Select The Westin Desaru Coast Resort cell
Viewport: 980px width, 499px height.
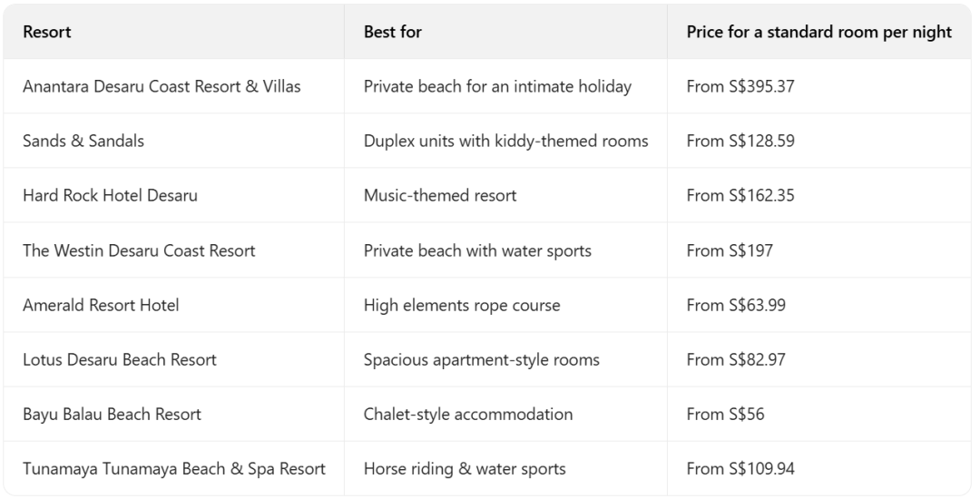pyautogui.click(x=139, y=250)
